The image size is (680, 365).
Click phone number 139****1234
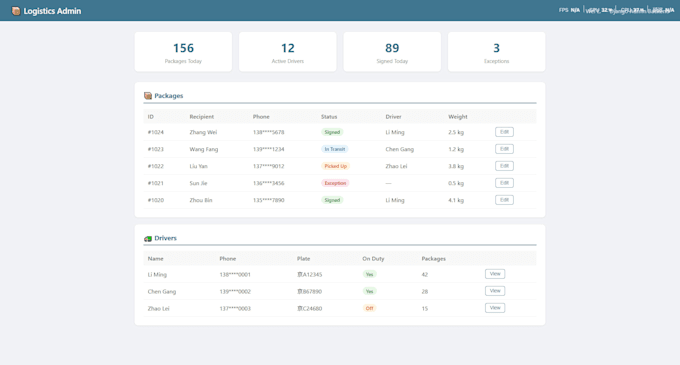pyautogui.click(x=268, y=149)
